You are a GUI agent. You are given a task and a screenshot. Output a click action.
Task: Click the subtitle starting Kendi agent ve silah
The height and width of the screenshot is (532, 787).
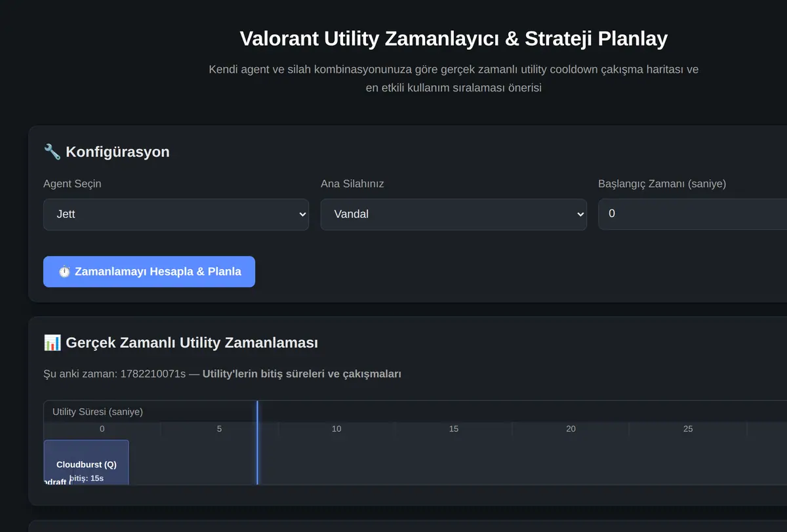tap(454, 78)
